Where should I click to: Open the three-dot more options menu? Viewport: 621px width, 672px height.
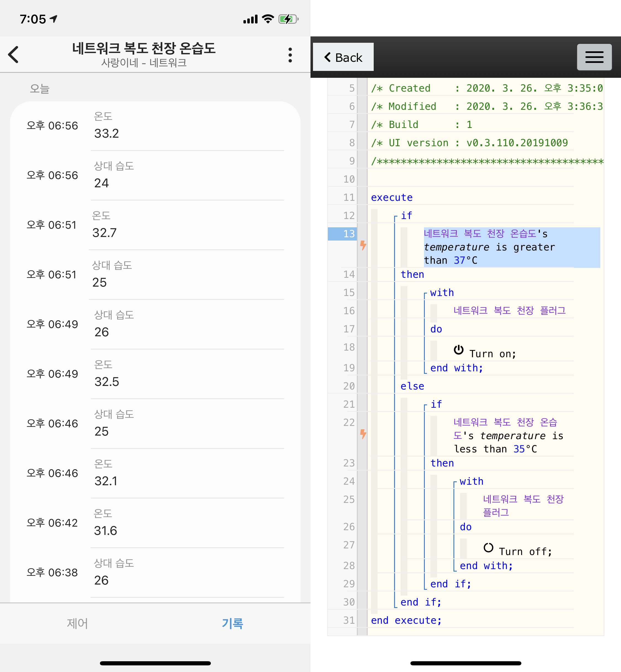click(x=290, y=55)
